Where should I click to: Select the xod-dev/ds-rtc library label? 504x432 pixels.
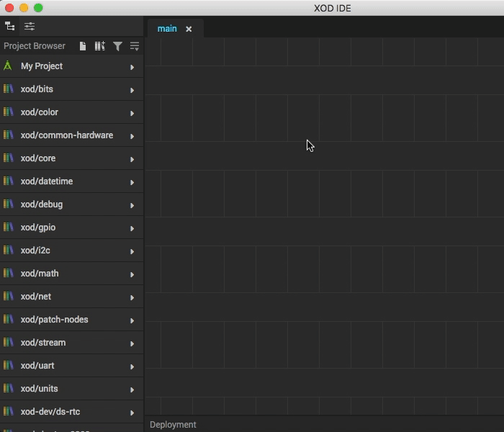pos(50,412)
